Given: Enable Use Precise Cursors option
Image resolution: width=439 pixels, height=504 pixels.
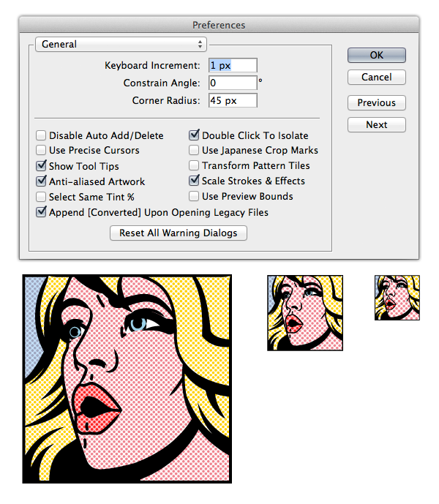Looking at the screenshot, I should [42, 151].
